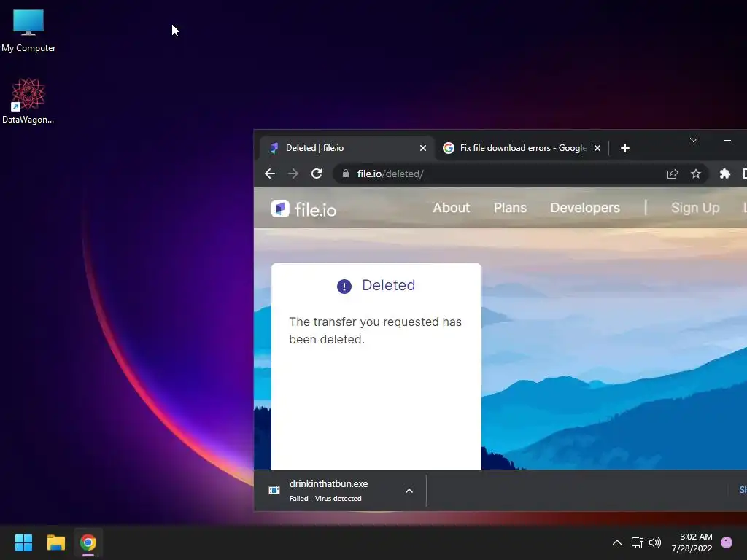Open Windows Start menu
Image resolution: width=747 pixels, height=560 pixels.
tap(23, 542)
